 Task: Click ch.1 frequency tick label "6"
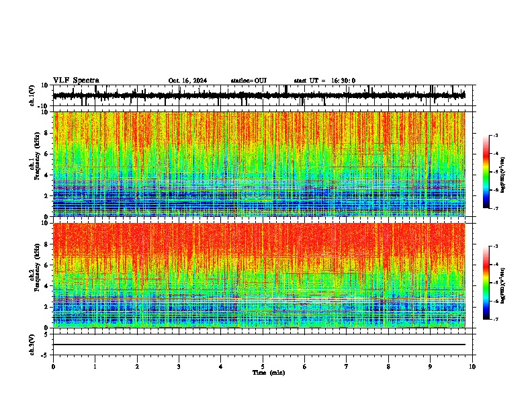(x=47, y=154)
